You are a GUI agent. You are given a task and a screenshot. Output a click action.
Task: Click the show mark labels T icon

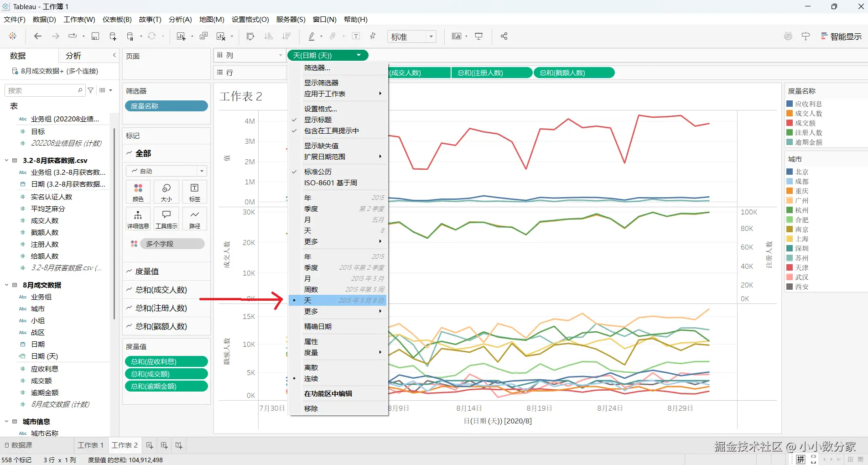tap(356, 36)
